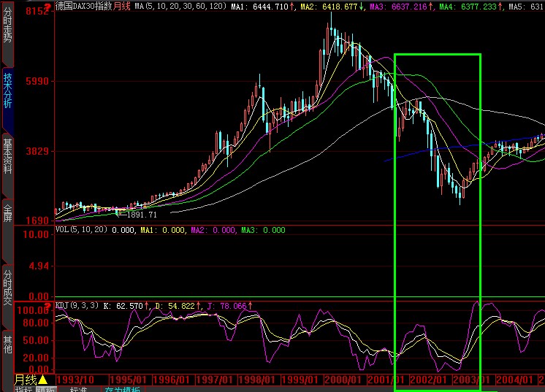Choose the 标准 template button at bottom
Image resolution: width=545 pixels, height=392 pixels.
pyautogui.click(x=79, y=389)
